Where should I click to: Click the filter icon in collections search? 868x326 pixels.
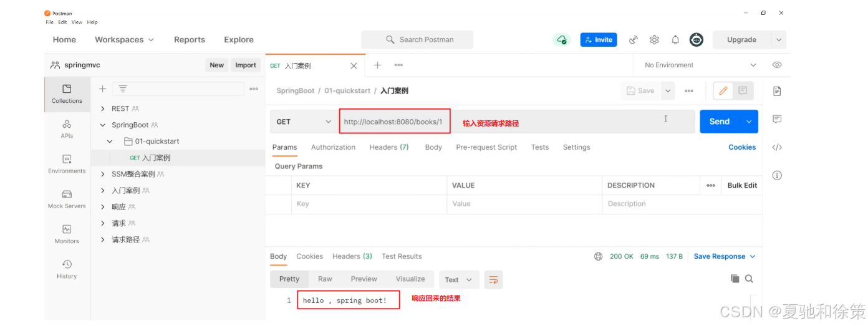(123, 89)
